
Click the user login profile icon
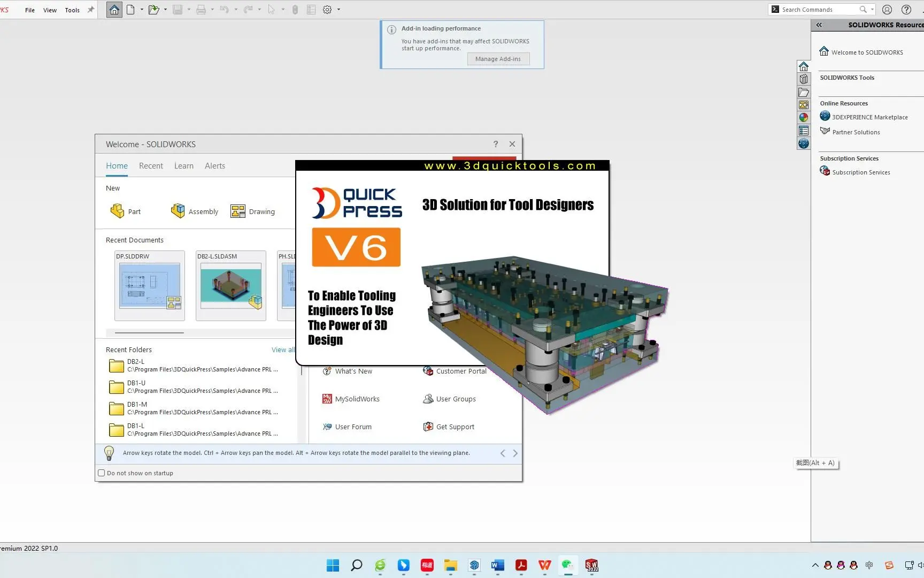click(x=887, y=10)
